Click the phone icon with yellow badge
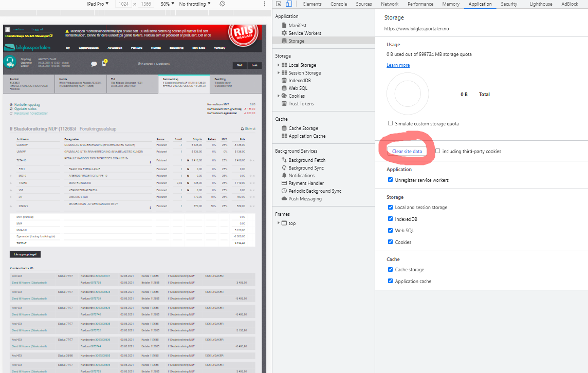 105,63
